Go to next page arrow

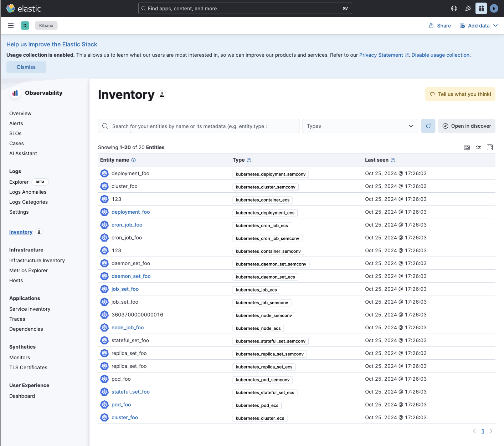point(491,431)
